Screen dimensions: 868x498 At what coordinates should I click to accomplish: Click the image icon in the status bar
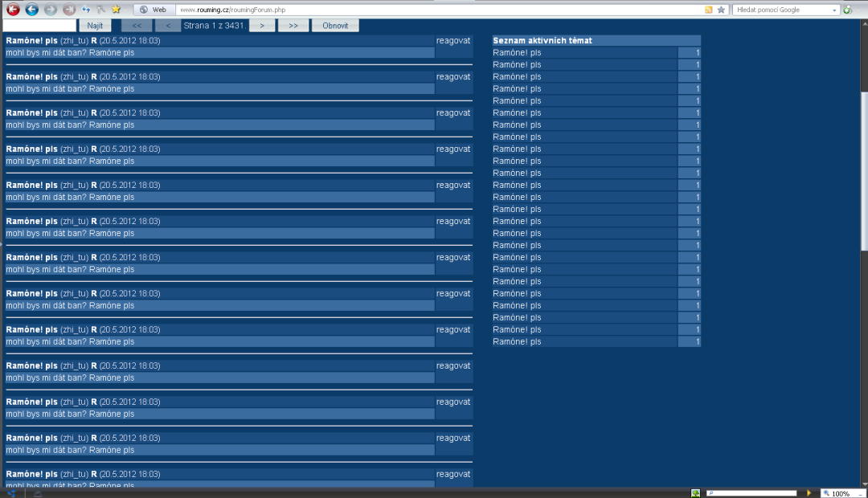[x=695, y=493]
